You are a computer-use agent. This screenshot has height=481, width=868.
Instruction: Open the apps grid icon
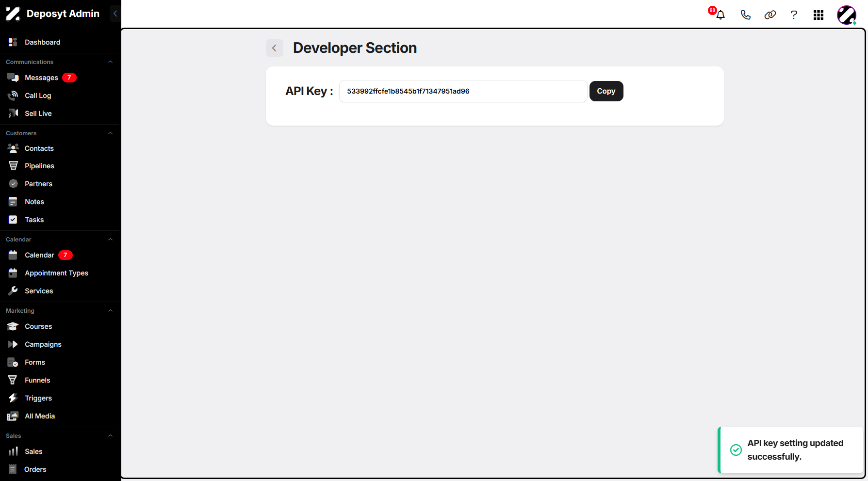coord(819,15)
